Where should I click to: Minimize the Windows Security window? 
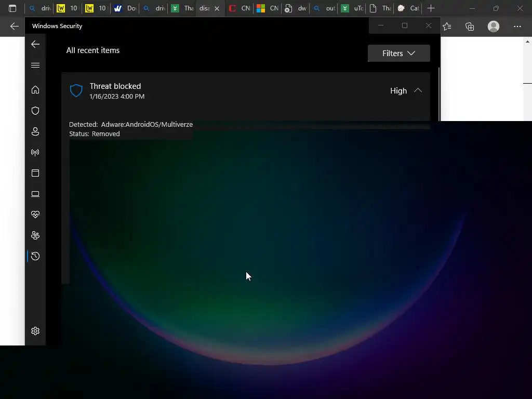click(x=381, y=25)
